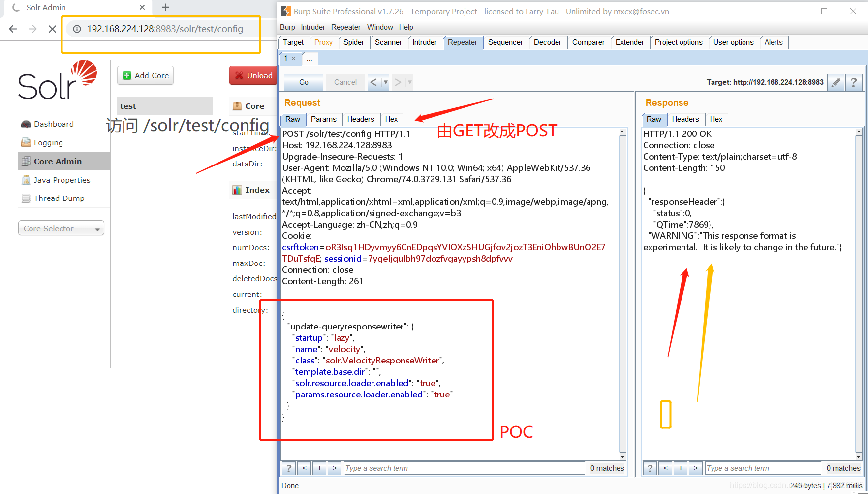
Task: Click the Solr logo
Action: 58,80
